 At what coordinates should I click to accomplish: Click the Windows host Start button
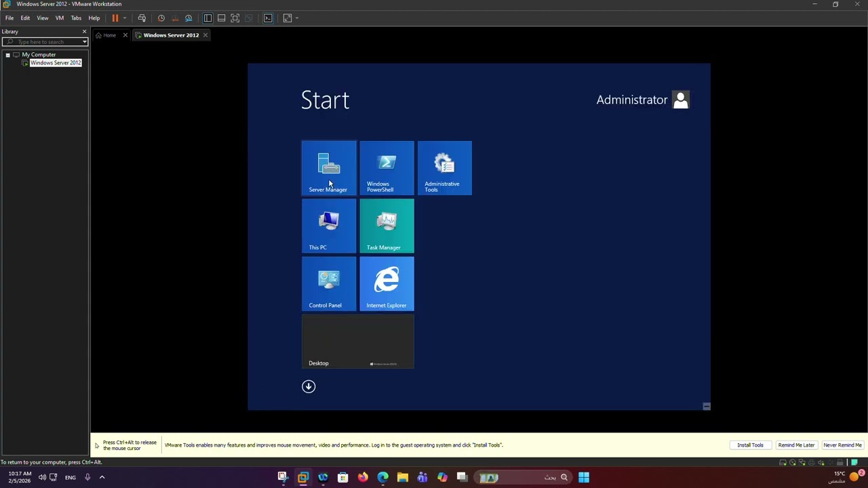[x=583, y=477]
